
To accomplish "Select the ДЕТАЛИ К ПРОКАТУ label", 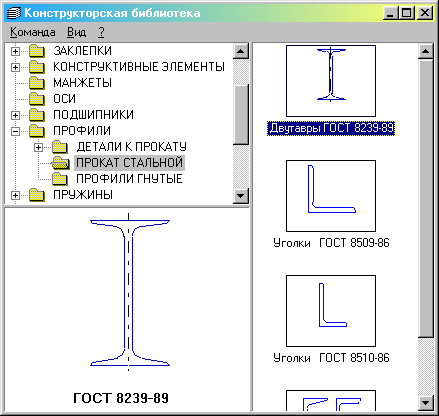I will (132, 147).
